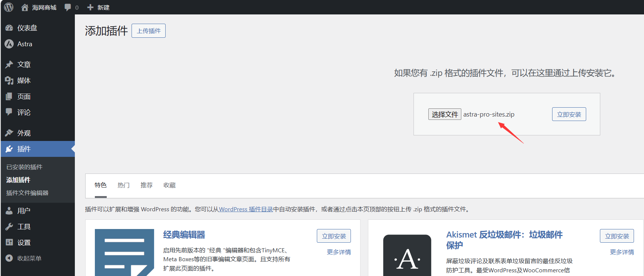Open the 页面 menu item
The image size is (644, 276).
coord(38,97)
